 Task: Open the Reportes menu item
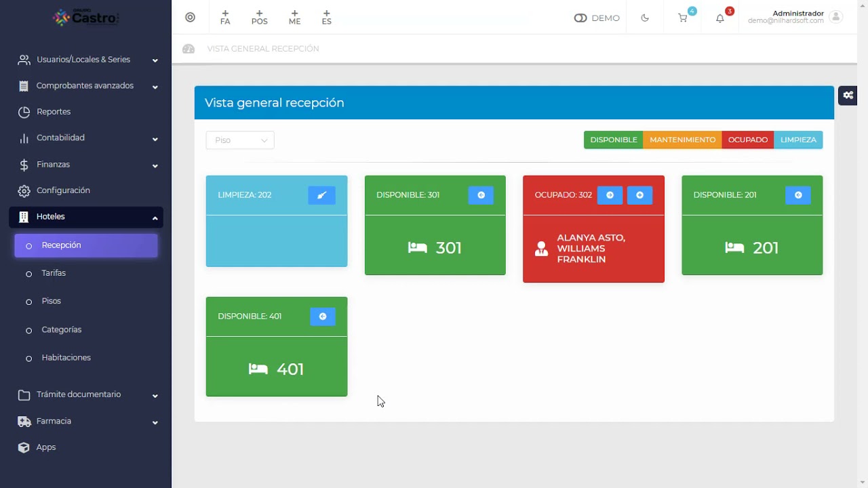click(x=86, y=112)
